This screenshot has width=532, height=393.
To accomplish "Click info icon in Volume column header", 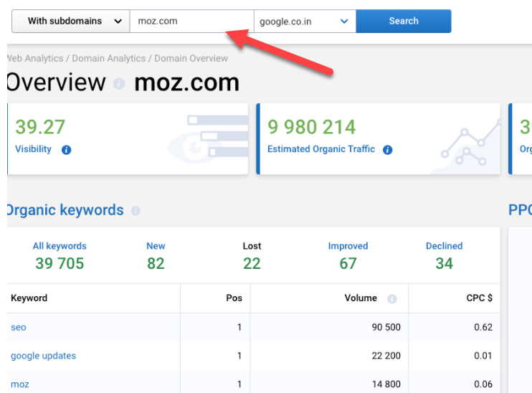I will click(x=391, y=298).
